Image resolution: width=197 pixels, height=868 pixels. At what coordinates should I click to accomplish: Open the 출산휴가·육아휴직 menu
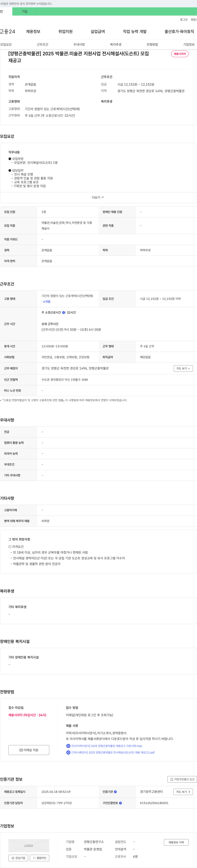(179, 32)
